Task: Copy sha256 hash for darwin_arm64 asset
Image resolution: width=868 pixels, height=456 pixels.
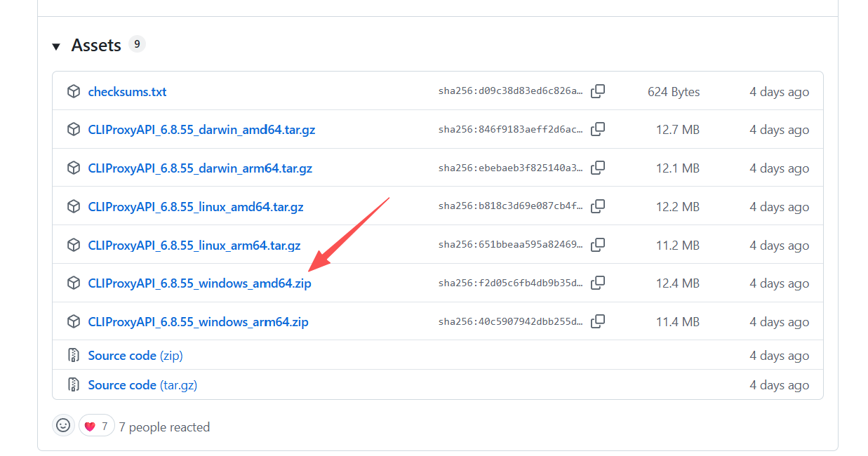Action: (598, 168)
